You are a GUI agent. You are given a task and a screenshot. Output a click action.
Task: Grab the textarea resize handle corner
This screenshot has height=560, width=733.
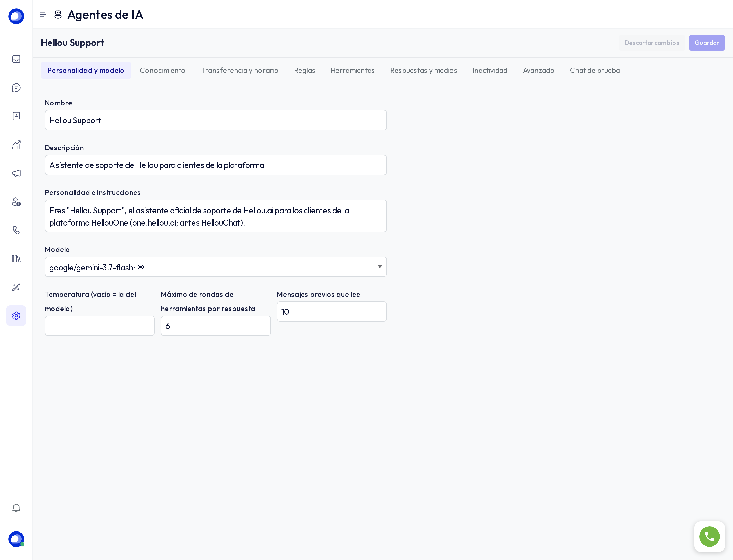click(384, 229)
